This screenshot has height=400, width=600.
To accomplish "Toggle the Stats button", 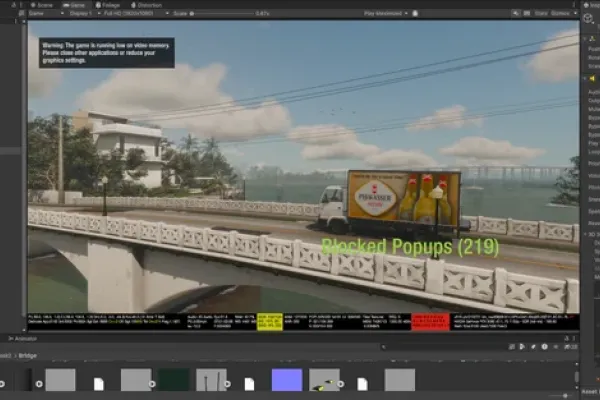I will point(541,13).
